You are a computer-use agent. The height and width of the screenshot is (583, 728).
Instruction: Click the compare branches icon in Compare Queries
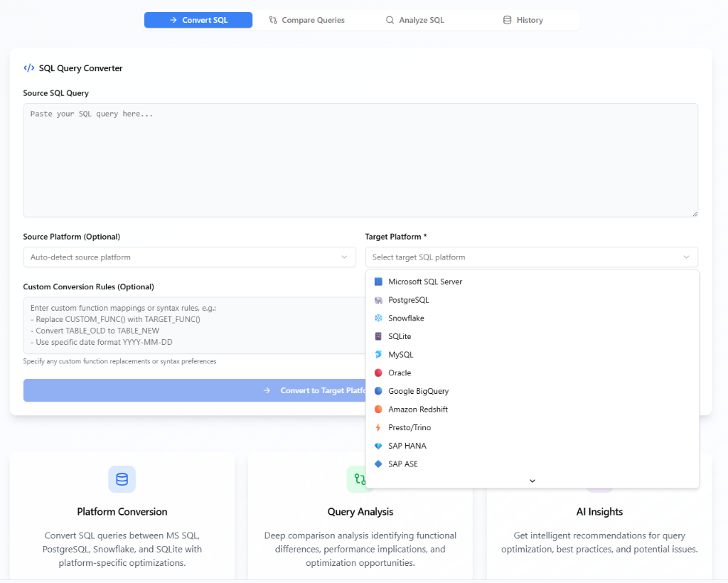click(x=273, y=20)
